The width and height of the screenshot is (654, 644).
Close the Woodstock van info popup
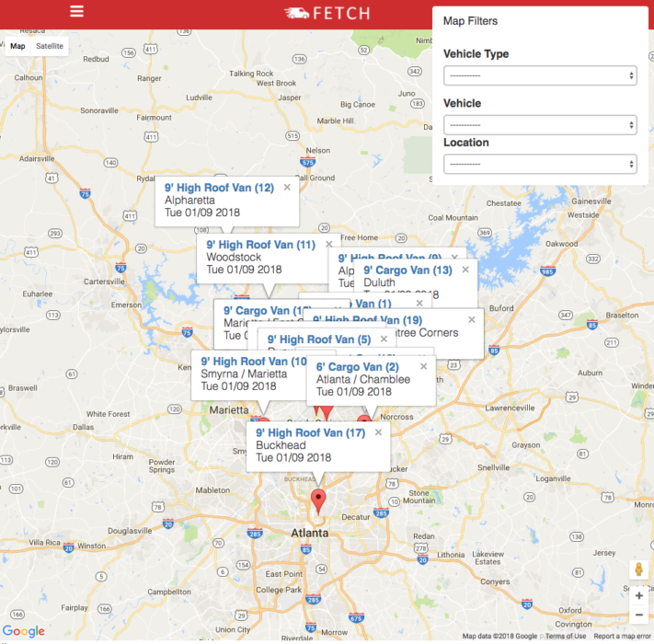point(329,244)
